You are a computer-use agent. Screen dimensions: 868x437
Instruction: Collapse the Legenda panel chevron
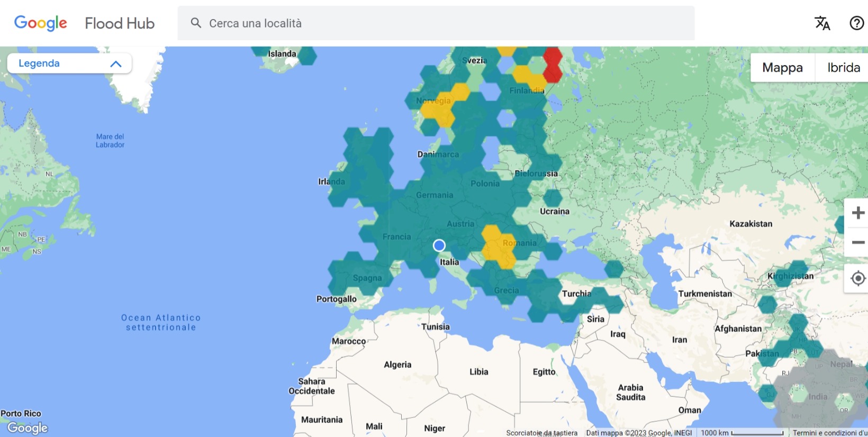click(116, 64)
